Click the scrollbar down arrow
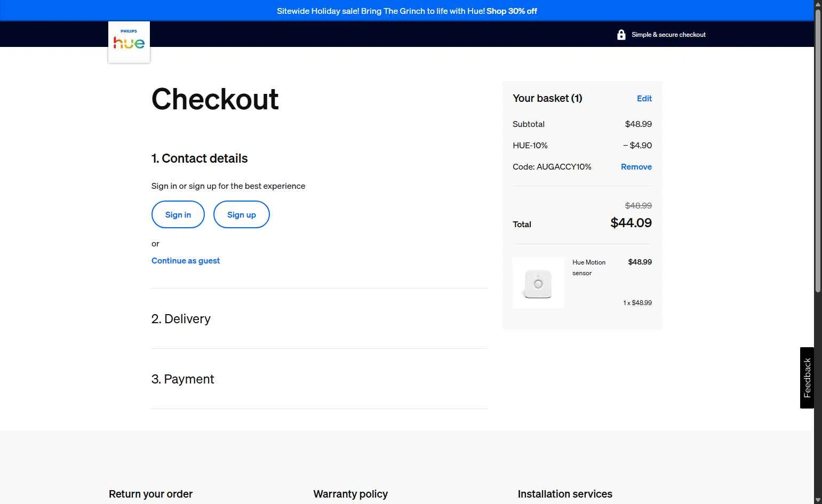This screenshot has width=822, height=504. (x=818, y=500)
